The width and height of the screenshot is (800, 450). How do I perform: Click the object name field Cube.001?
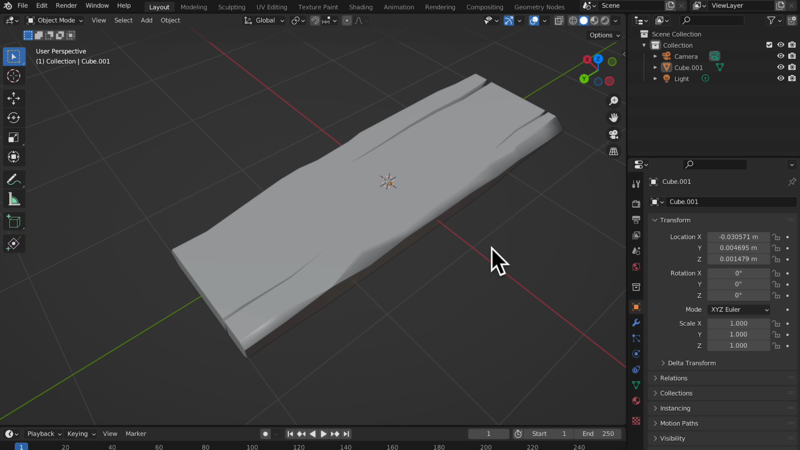click(x=731, y=202)
